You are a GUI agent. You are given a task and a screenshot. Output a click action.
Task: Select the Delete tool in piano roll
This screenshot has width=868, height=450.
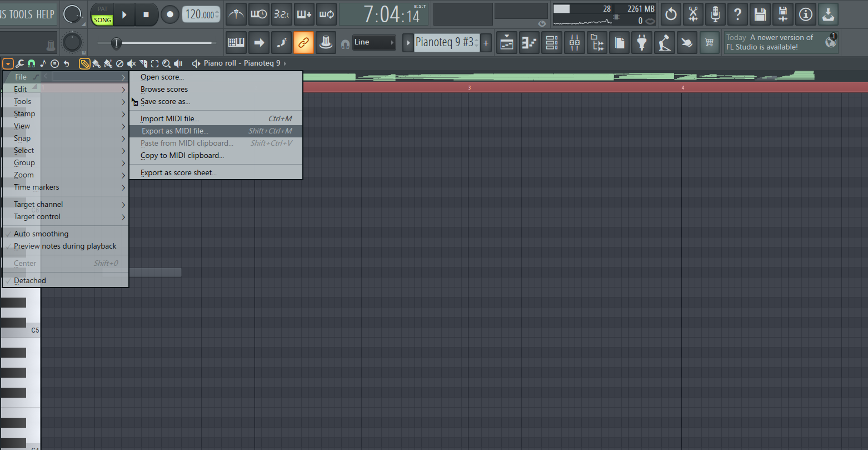(119, 63)
